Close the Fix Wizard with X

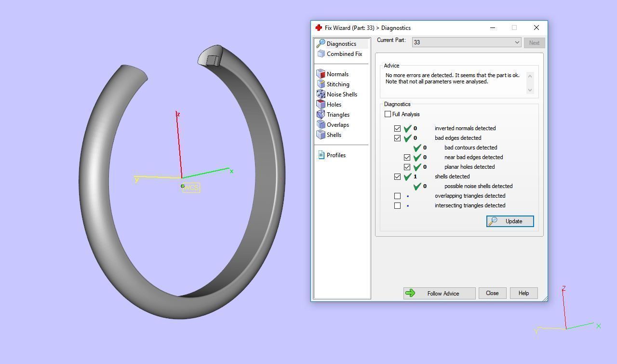pyautogui.click(x=537, y=28)
